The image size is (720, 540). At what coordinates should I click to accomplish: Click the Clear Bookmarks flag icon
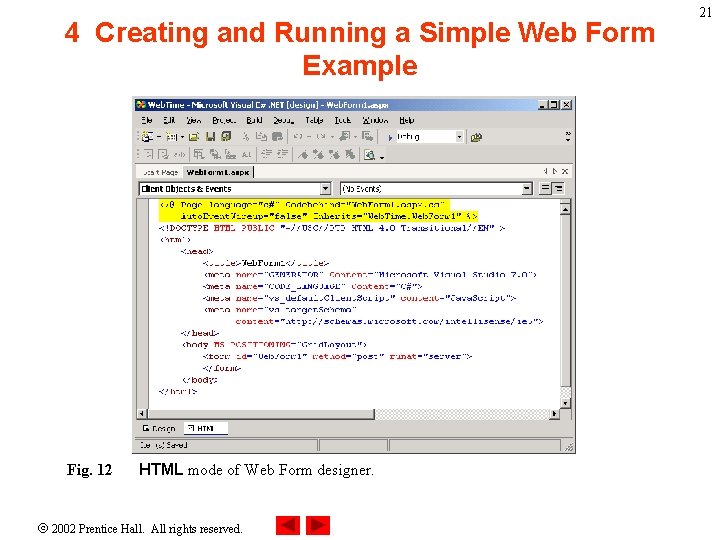pos(350,155)
